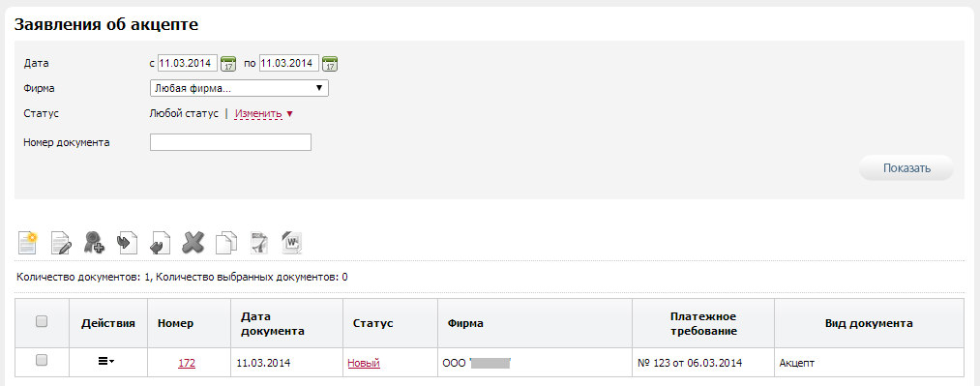980x386 pixels.
Task: Open document number 172 link
Action: [187, 363]
